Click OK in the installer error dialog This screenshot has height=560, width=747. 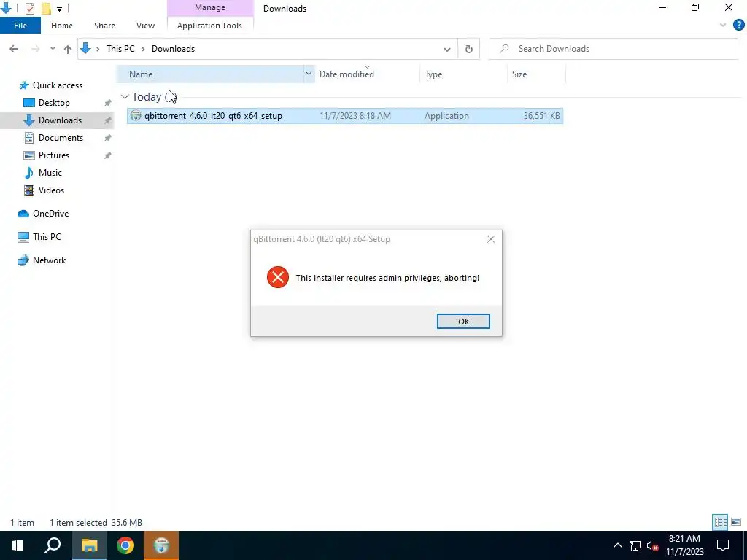pyautogui.click(x=463, y=322)
